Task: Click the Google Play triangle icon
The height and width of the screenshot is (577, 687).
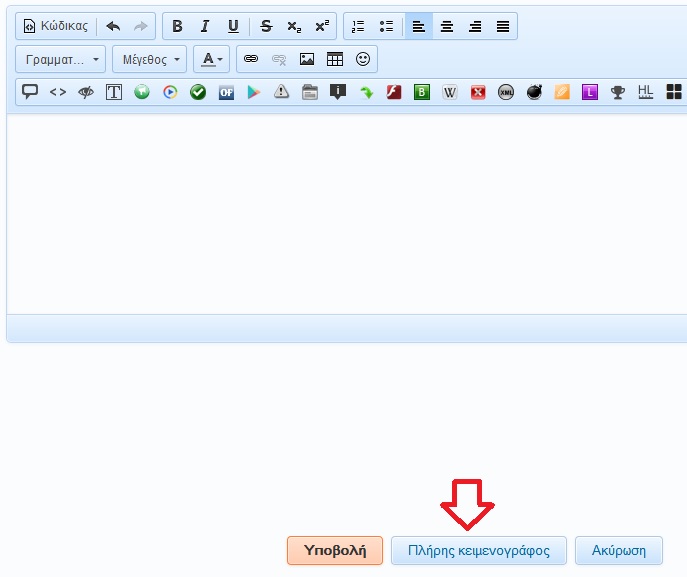Action: click(x=254, y=92)
